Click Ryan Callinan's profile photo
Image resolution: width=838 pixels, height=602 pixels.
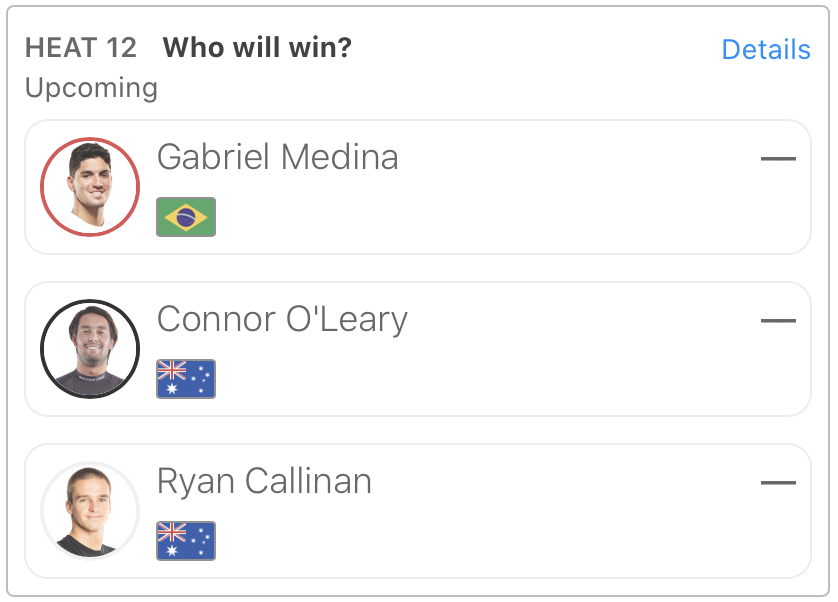click(x=90, y=510)
